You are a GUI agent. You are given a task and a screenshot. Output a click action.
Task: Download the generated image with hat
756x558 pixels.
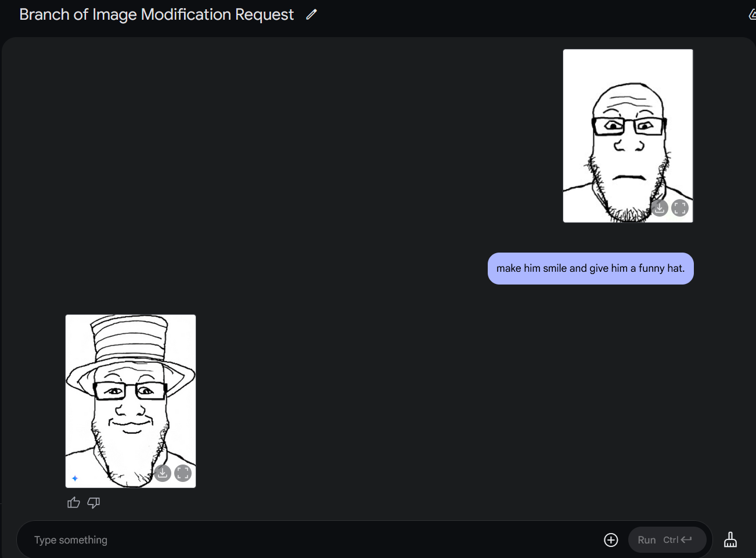pos(163,473)
